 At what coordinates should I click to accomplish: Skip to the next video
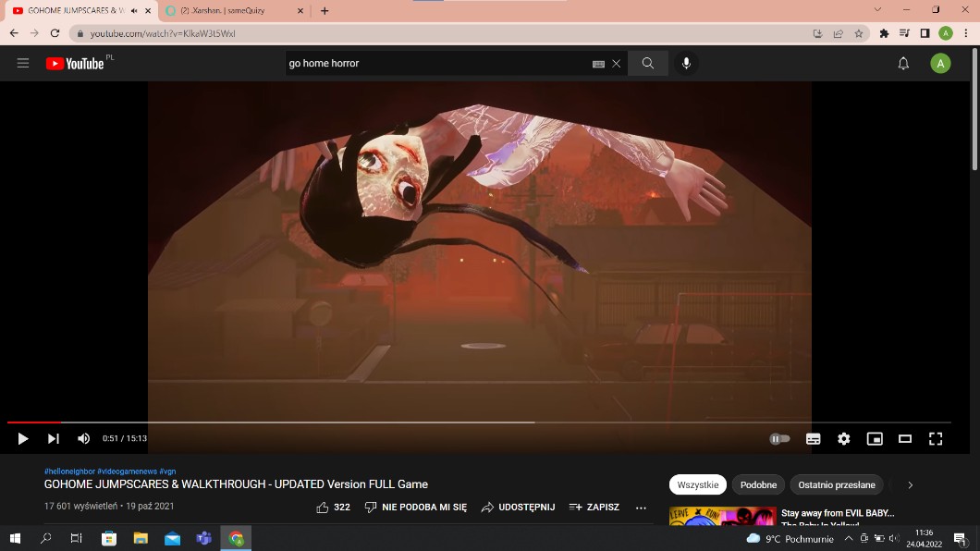click(x=54, y=438)
